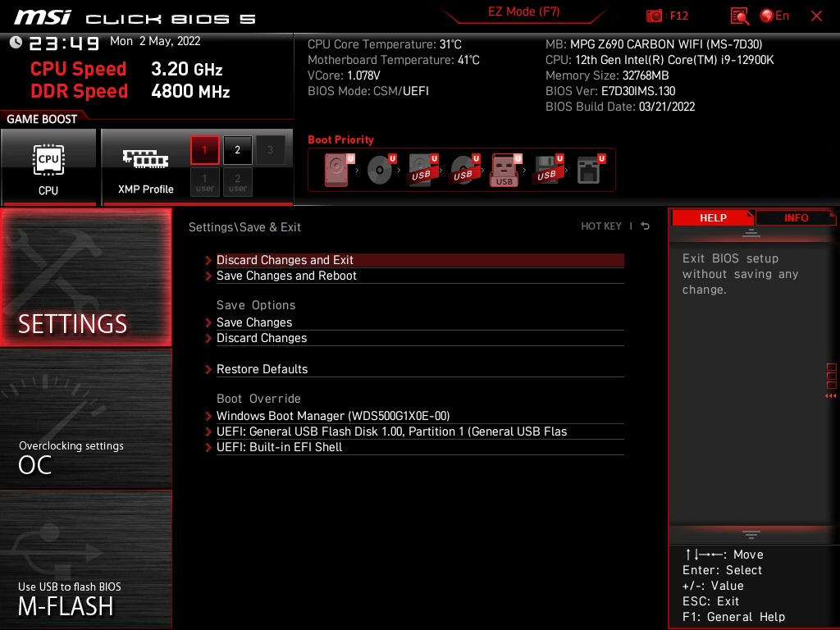The height and width of the screenshot is (630, 840).
Task: Open the HOT KEY list
Action: pos(601,226)
